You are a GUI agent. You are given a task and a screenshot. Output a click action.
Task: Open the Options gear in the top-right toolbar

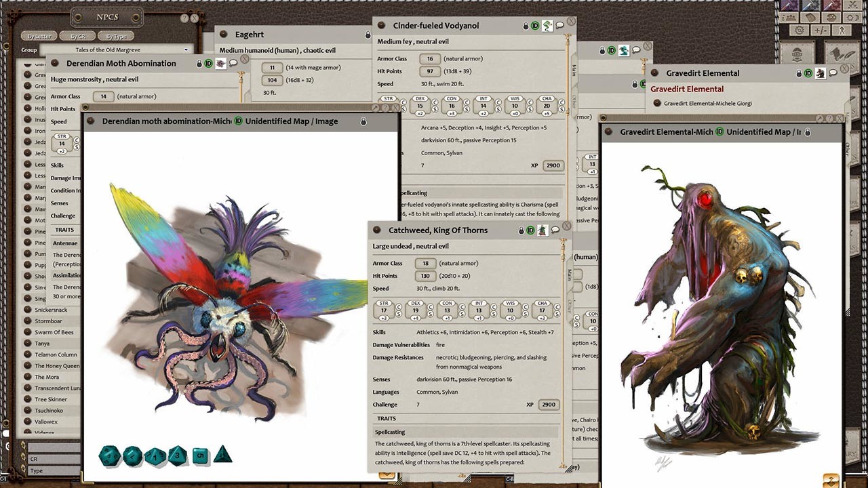[x=799, y=30]
